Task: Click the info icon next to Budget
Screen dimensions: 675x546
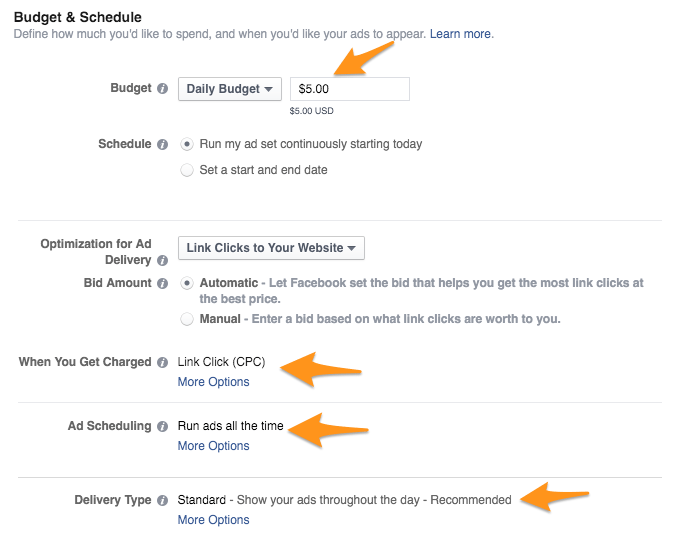Action: pos(162,89)
